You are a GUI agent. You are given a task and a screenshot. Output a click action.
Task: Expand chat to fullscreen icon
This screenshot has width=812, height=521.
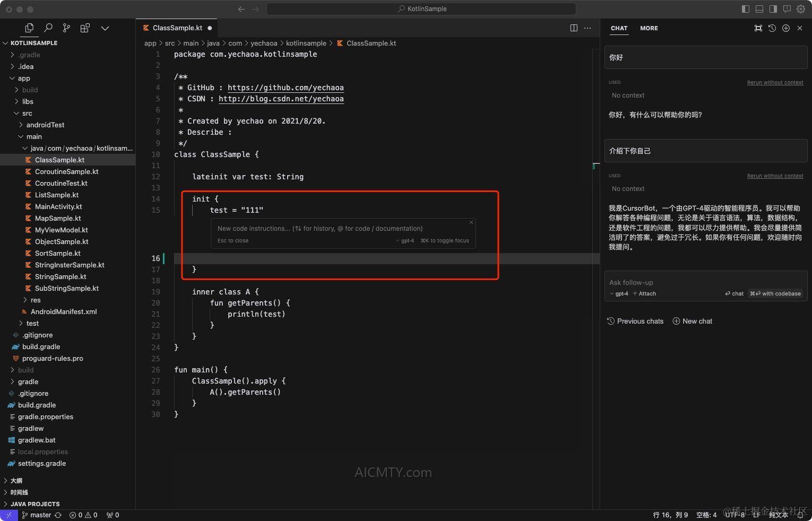[758, 28]
